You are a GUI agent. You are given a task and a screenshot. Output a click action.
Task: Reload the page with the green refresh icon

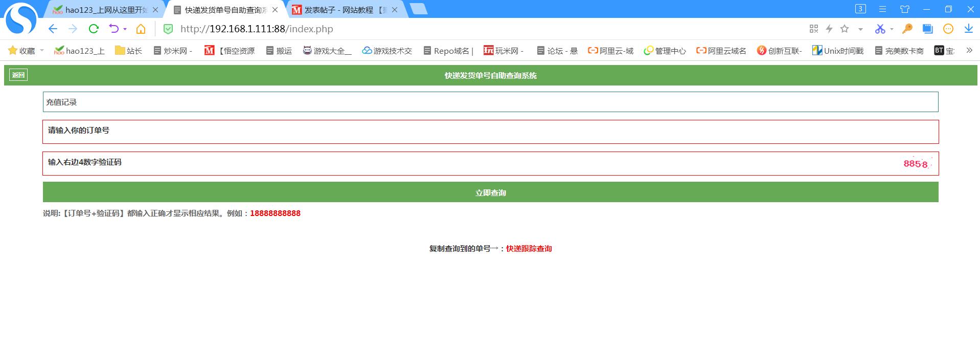pyautogui.click(x=94, y=29)
